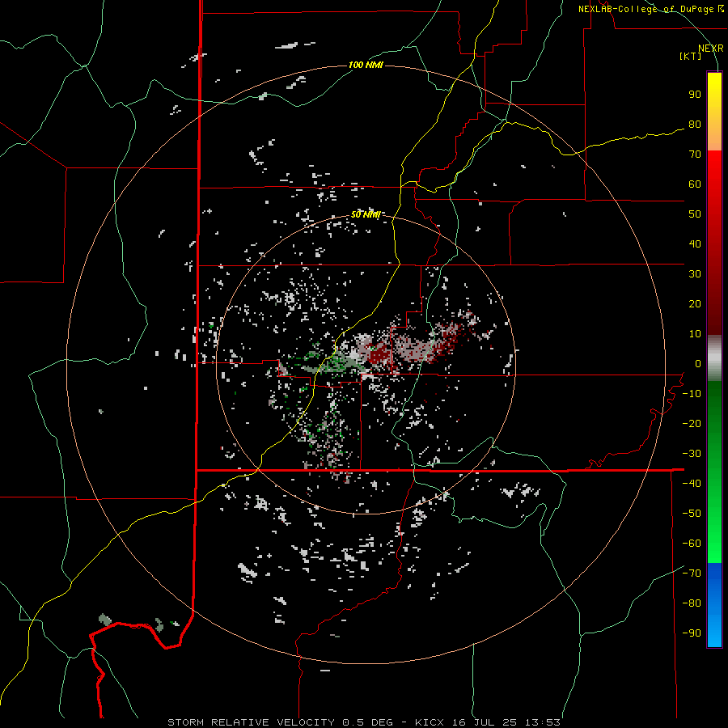Click the "50 NMI" range ring label
The width and height of the screenshot is (728, 728).
click(366, 214)
